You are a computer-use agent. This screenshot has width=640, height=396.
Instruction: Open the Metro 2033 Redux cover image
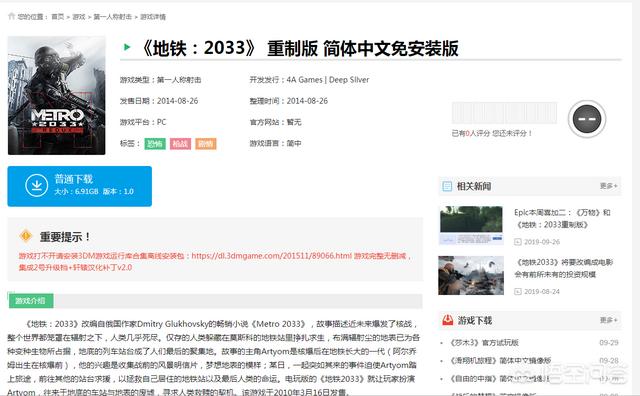[x=56, y=95]
